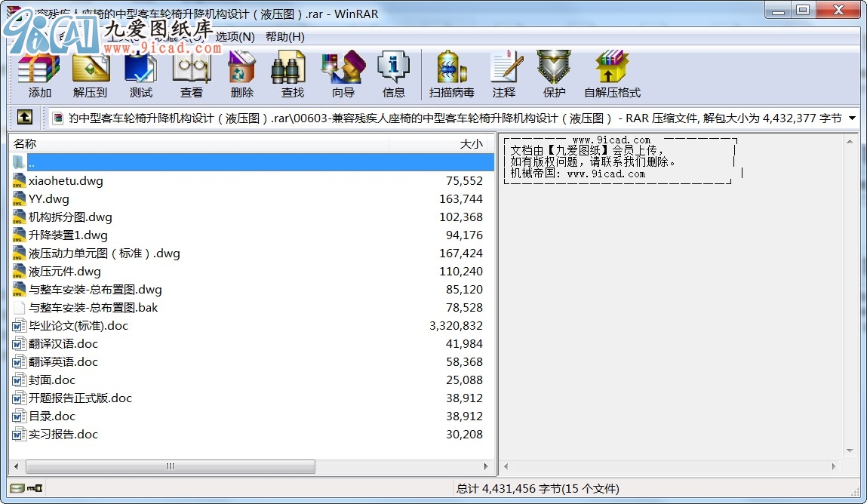Screen dimensions: 867x504
Task: Click the Extract To (解压到) icon
Action: coord(90,75)
